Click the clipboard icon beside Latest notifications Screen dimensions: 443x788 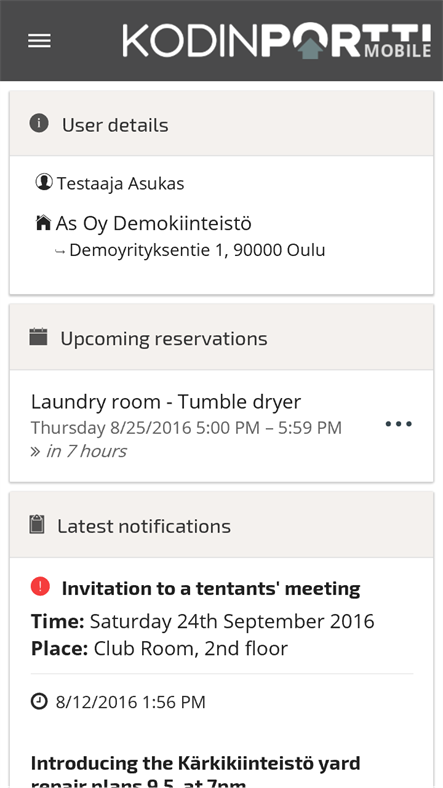tap(37, 524)
